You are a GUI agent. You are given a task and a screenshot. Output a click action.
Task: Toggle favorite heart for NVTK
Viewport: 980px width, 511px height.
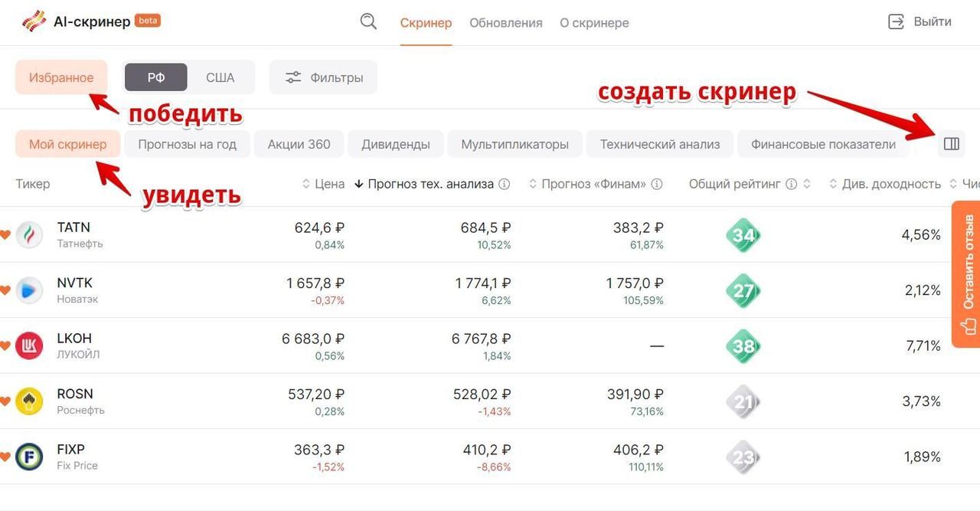(x=5, y=290)
